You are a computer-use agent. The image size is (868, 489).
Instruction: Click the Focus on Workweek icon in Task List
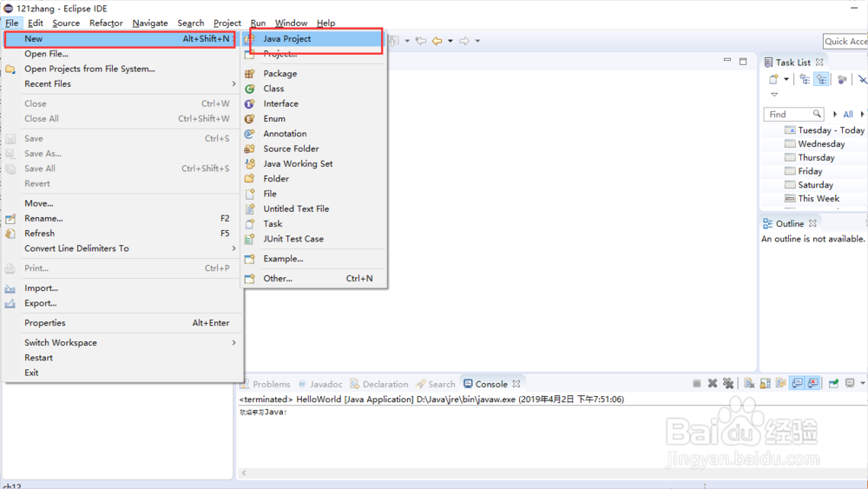click(x=842, y=80)
